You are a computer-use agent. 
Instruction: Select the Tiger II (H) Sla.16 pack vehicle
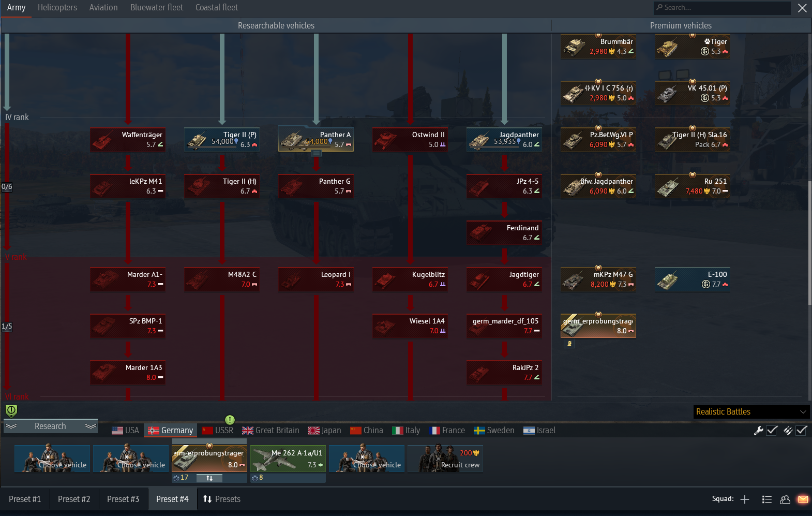(x=693, y=140)
